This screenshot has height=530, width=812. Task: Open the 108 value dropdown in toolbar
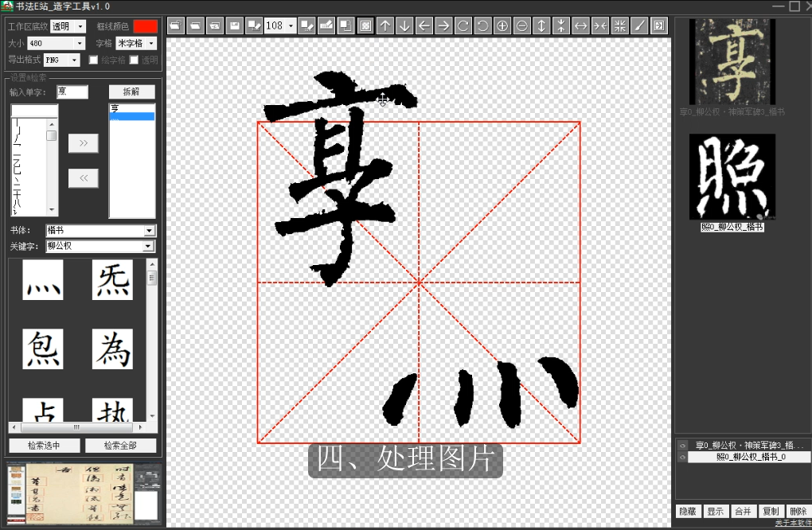tap(291, 26)
